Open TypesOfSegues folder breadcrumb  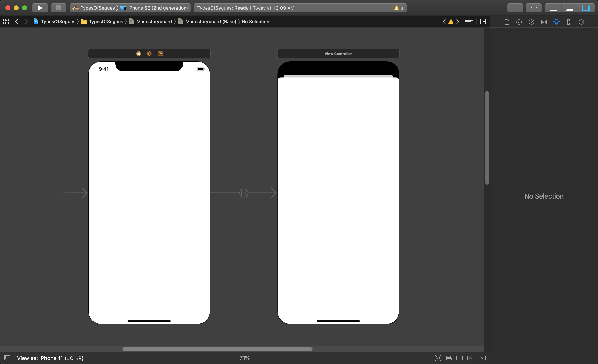click(102, 22)
